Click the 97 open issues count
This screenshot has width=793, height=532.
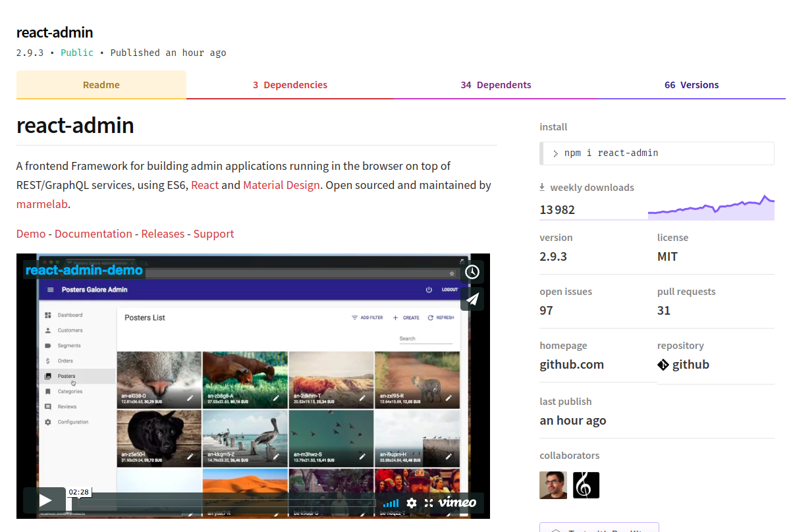click(x=546, y=311)
